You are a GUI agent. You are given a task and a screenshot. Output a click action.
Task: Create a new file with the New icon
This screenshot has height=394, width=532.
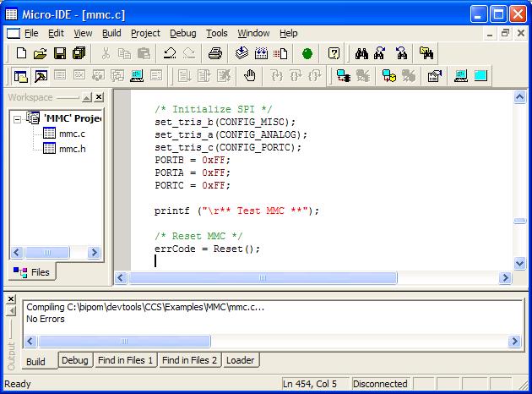tap(21, 53)
